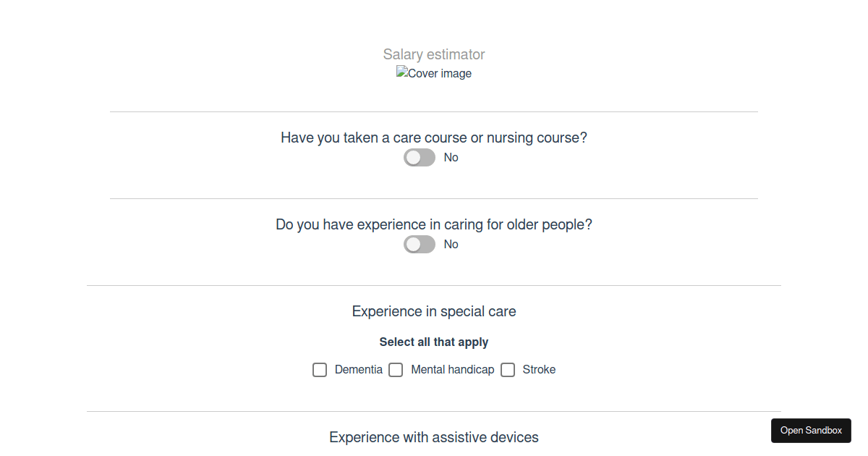Click the Experience with assistive devices heading

point(433,437)
